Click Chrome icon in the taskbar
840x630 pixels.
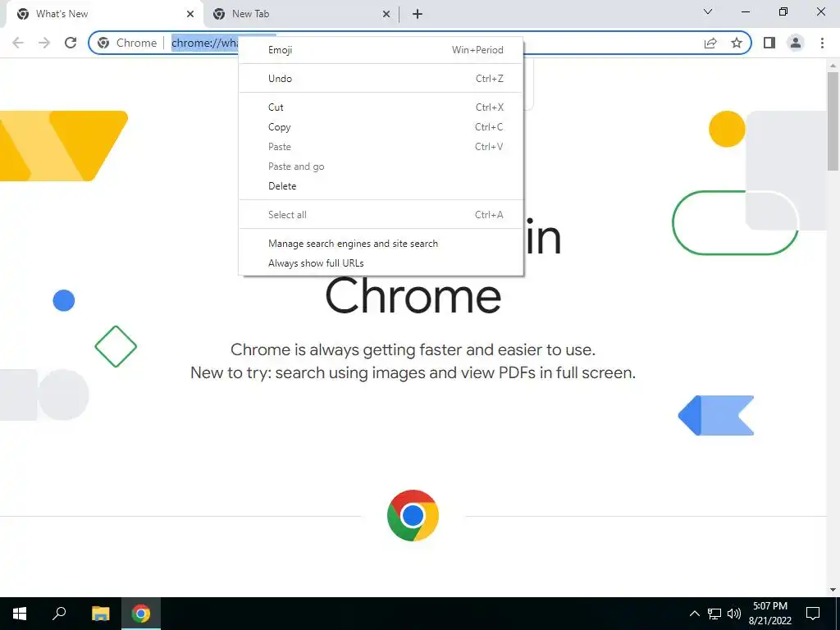141,614
